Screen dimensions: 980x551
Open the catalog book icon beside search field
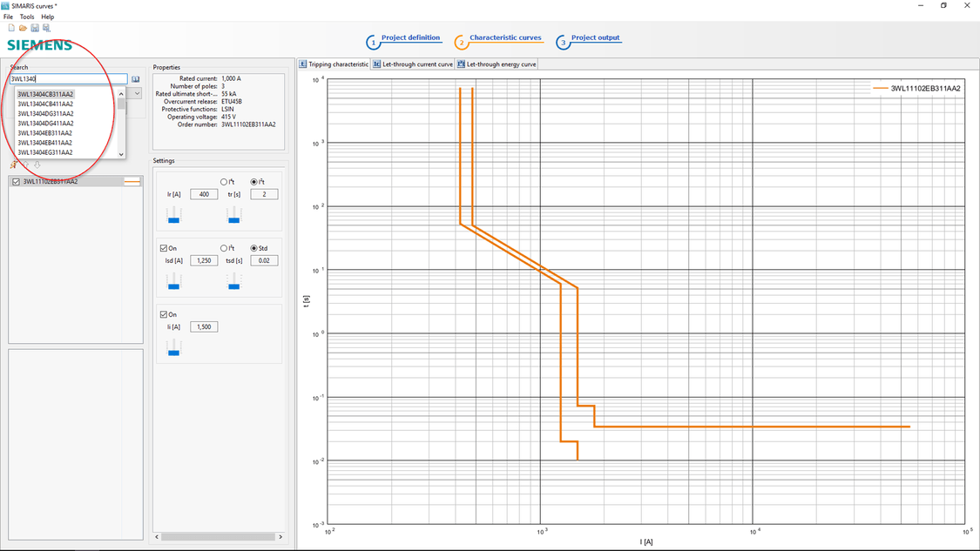[136, 78]
